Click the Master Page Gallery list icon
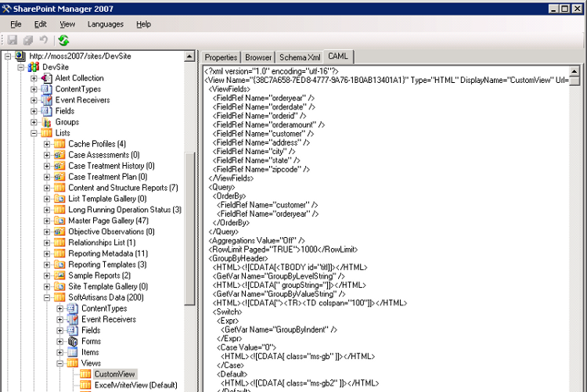The height and width of the screenshot is (392, 587). (59, 221)
